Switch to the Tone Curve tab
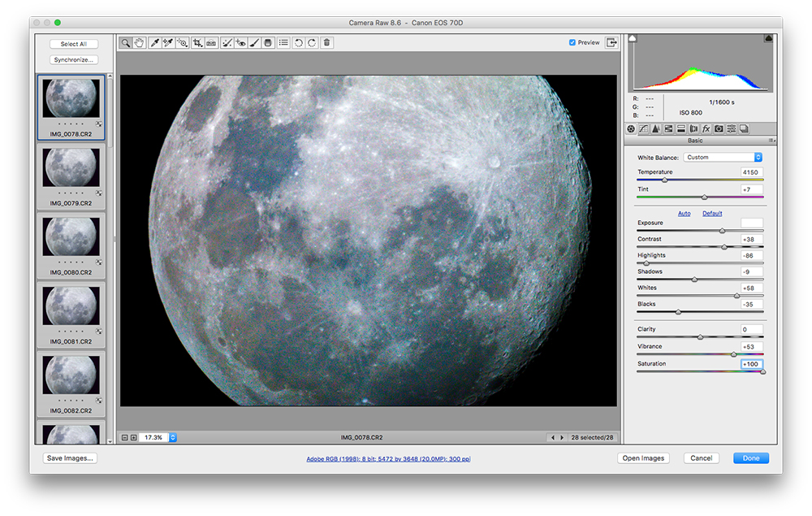This screenshot has width=812, height=516. 644,128
